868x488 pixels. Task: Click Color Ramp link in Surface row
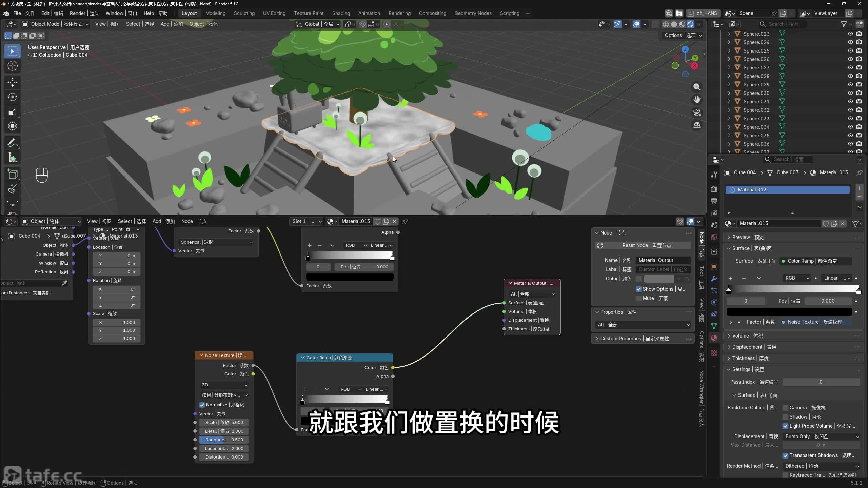[x=815, y=261]
